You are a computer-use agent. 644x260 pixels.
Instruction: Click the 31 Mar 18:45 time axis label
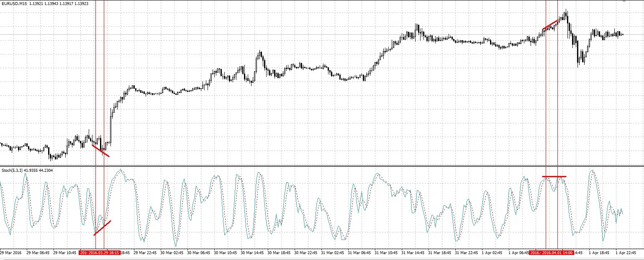click(440, 253)
